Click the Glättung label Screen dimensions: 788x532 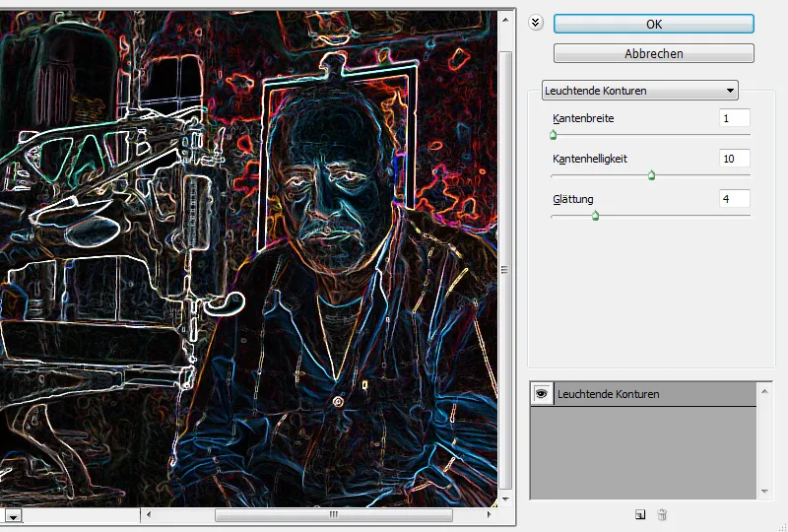pyautogui.click(x=573, y=199)
